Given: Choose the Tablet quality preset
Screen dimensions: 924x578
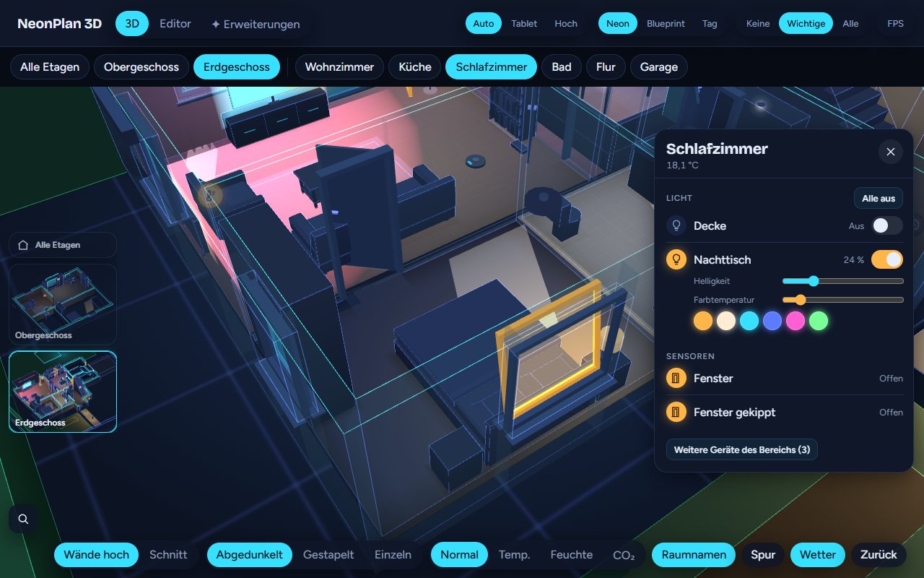Looking at the screenshot, I should (x=524, y=23).
